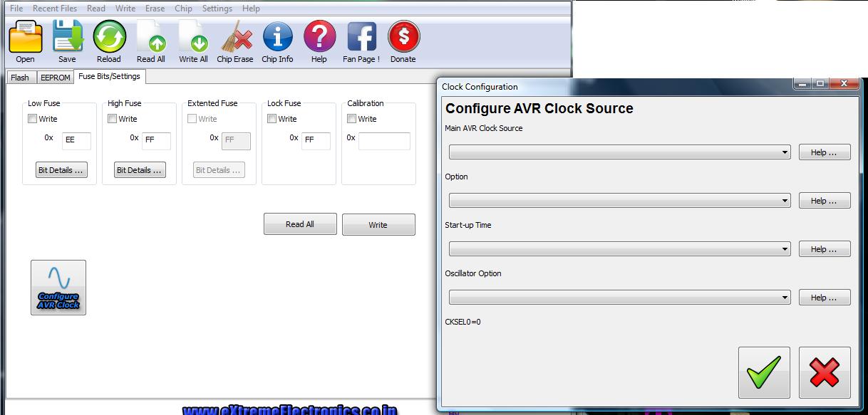Click the High Fuse hex value field
868x415 pixels.
point(157,141)
